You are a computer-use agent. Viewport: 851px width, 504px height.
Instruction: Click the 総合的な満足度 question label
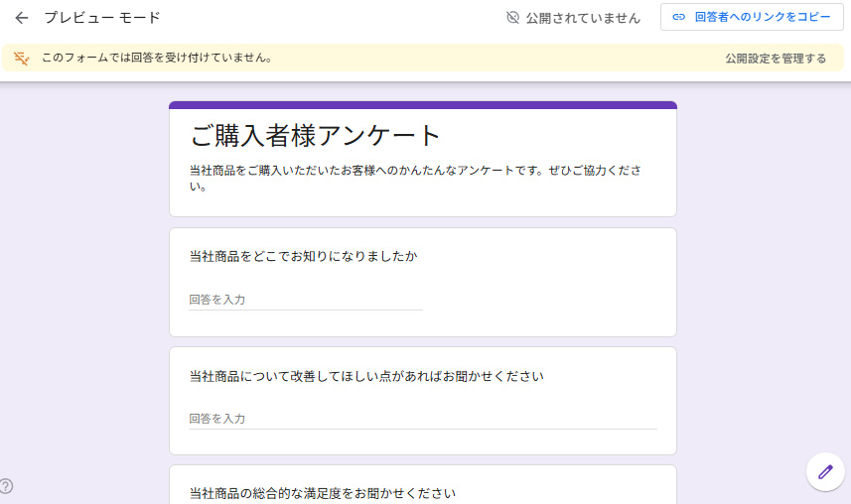tap(322, 493)
